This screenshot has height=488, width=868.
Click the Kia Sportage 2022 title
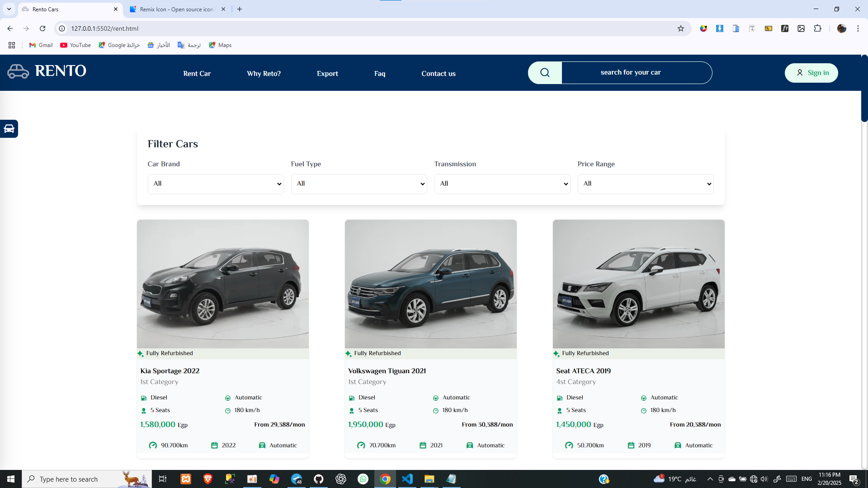[170, 371]
